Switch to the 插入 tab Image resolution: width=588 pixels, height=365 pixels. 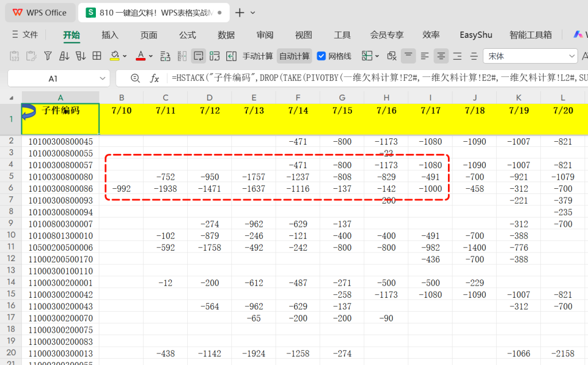(x=110, y=35)
